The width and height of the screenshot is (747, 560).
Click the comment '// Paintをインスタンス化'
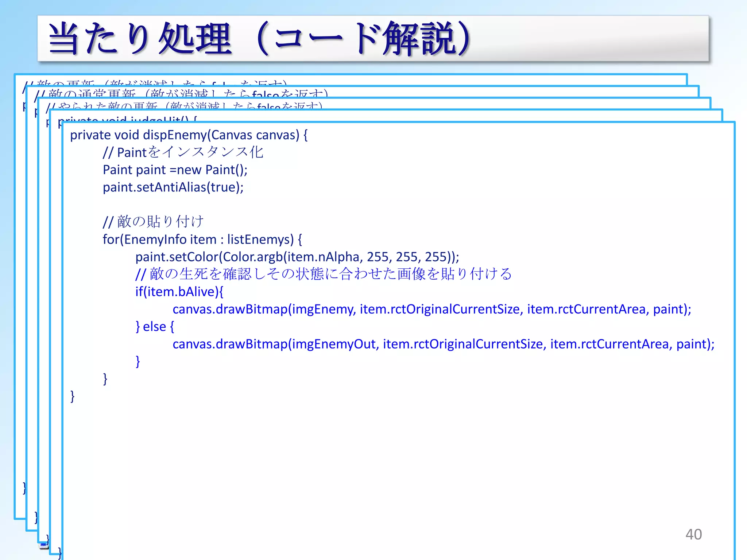(183, 152)
